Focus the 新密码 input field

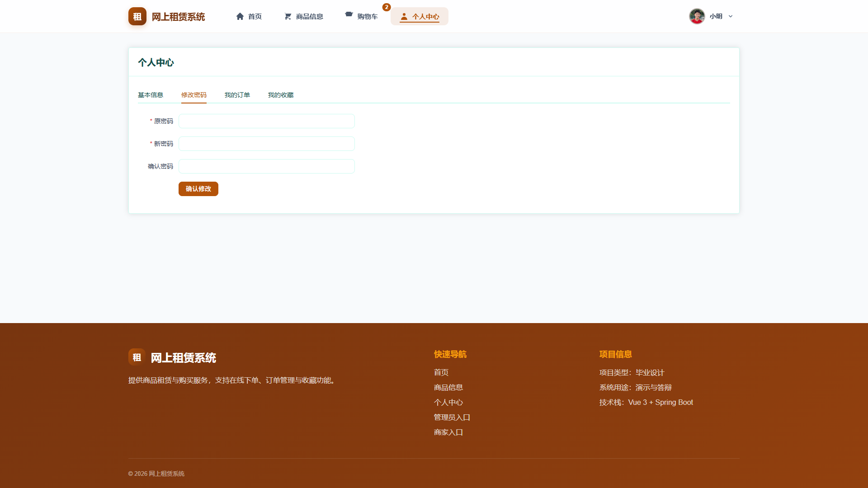267,144
